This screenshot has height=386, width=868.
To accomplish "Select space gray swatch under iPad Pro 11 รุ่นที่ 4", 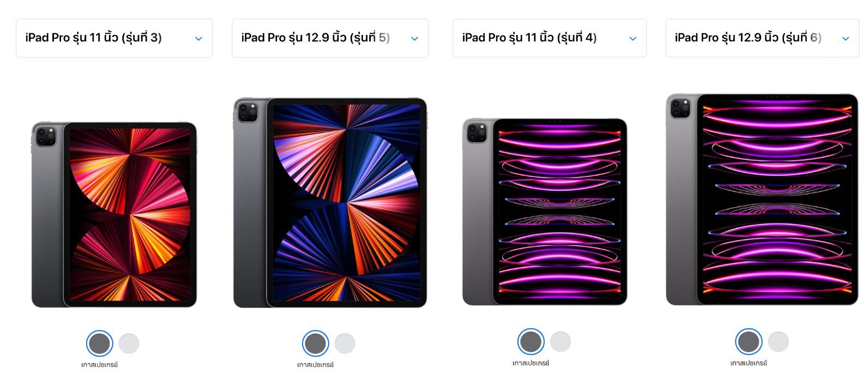I will (x=531, y=342).
